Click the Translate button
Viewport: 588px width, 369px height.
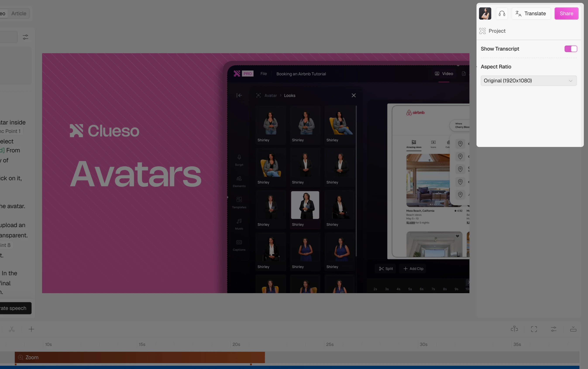coord(531,14)
